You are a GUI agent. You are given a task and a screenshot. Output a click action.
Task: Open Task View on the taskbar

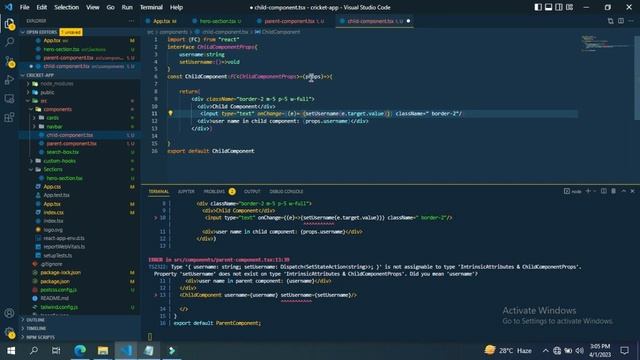[x=56, y=351]
